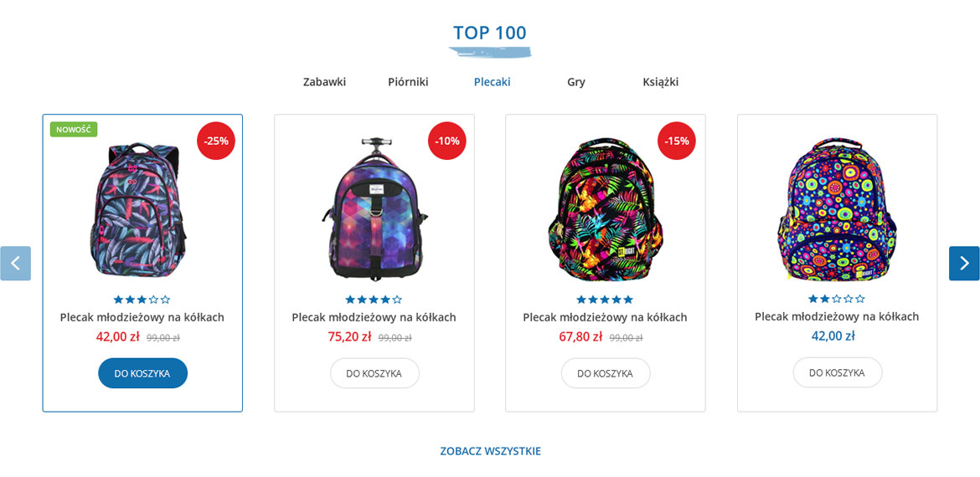Viewport: 980px width, 477px height.
Task: Open the Gry tab
Action: coord(576,82)
